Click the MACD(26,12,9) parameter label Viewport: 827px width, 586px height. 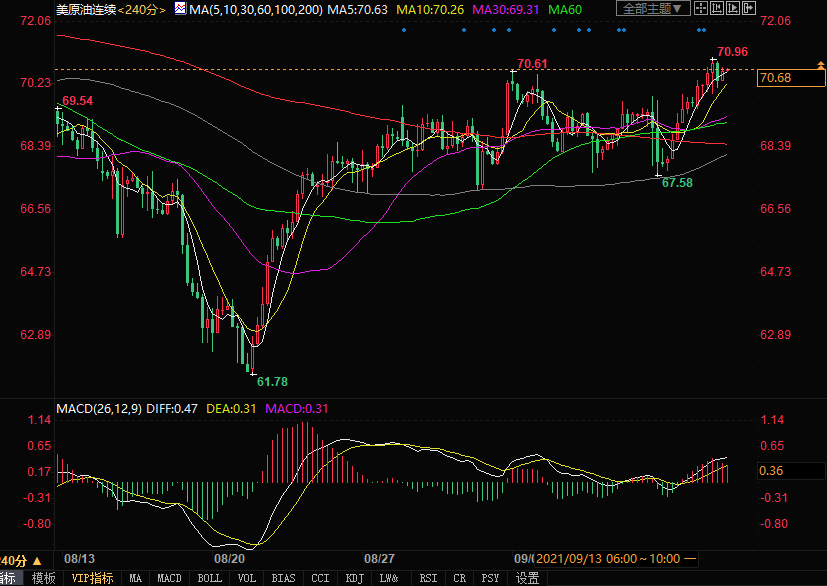[99, 408]
